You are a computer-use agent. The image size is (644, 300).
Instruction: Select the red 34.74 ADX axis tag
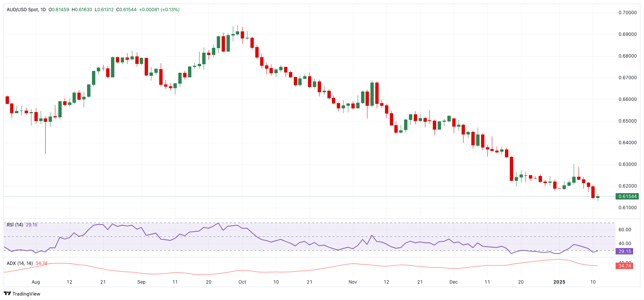(x=625, y=266)
